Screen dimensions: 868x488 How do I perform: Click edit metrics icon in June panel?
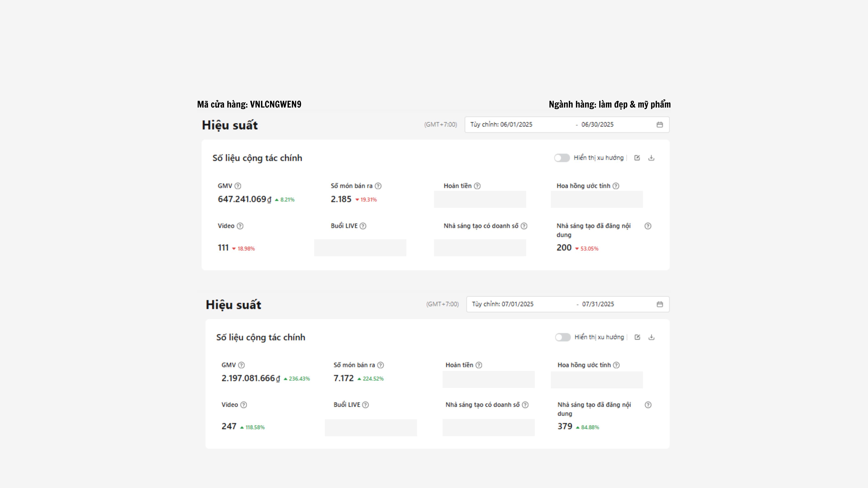pos(637,158)
